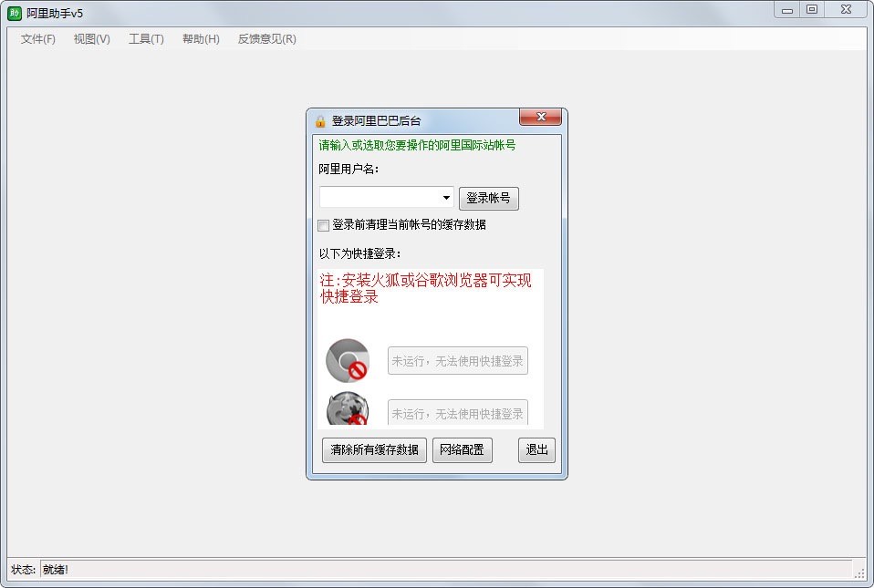874x588 pixels.
Task: Expand the 阿里用户名 dropdown arrow
Action: pos(446,198)
